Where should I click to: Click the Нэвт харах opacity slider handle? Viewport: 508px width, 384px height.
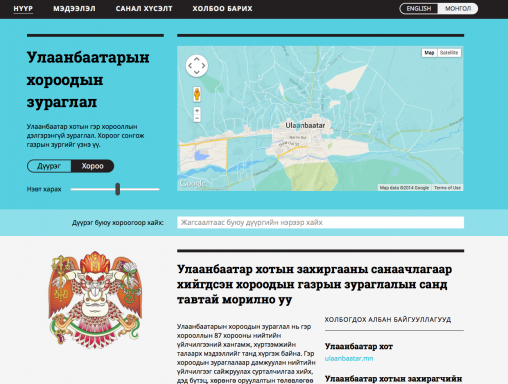point(117,189)
